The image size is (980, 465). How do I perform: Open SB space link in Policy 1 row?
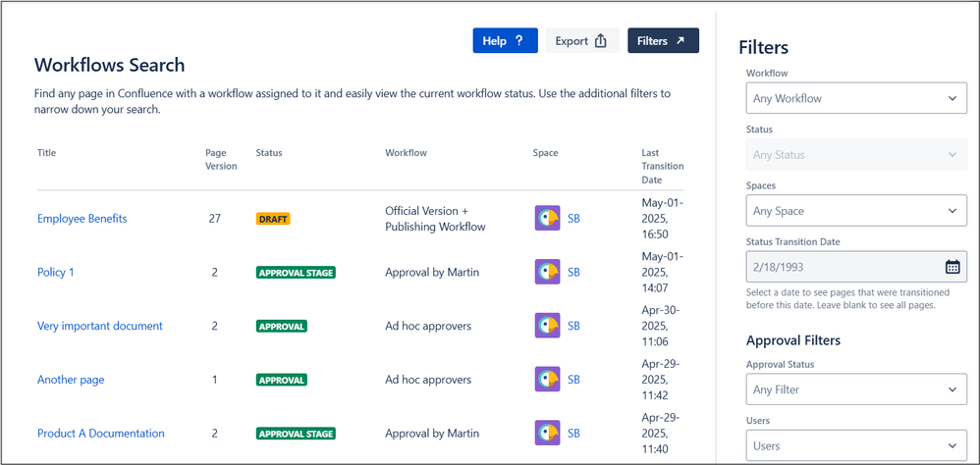pyautogui.click(x=573, y=272)
